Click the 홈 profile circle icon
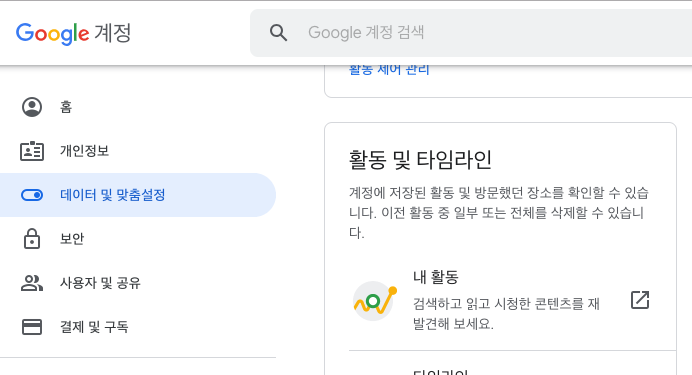This screenshot has width=692, height=375. (x=32, y=107)
